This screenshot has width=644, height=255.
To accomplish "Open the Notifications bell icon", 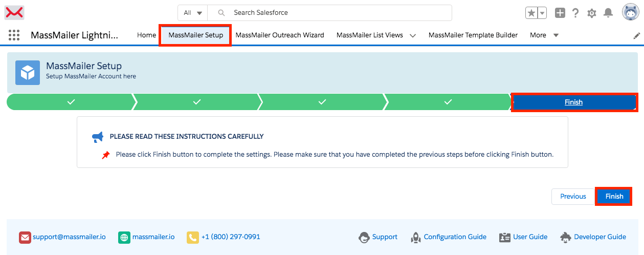I will click(x=608, y=13).
